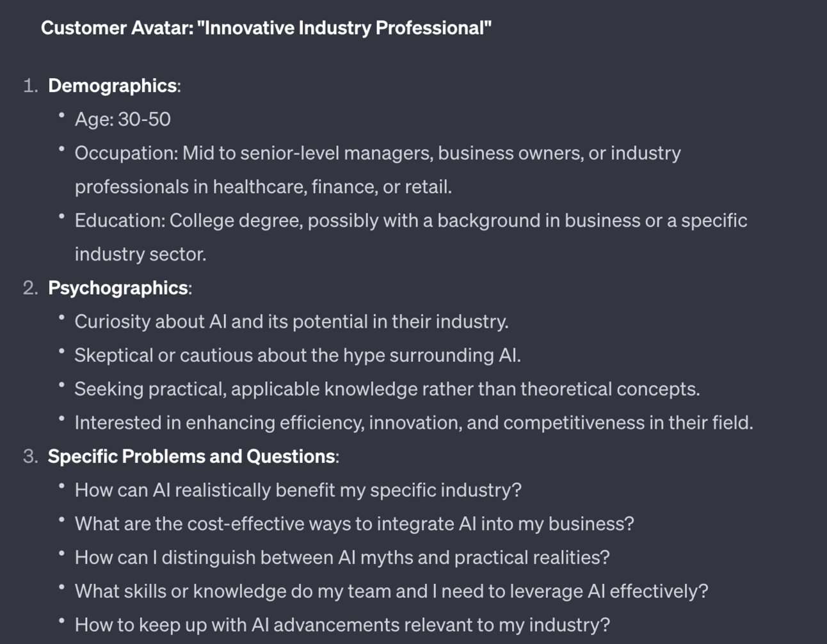The width and height of the screenshot is (827, 644).
Task: Click list number 3 beside Specific Problems
Action: [x=30, y=456]
